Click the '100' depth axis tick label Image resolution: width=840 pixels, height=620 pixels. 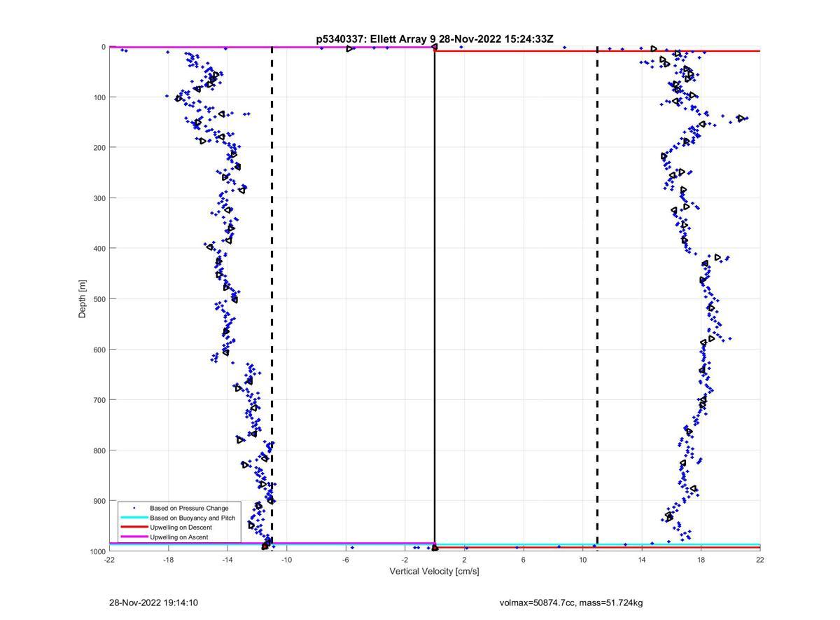99,97
